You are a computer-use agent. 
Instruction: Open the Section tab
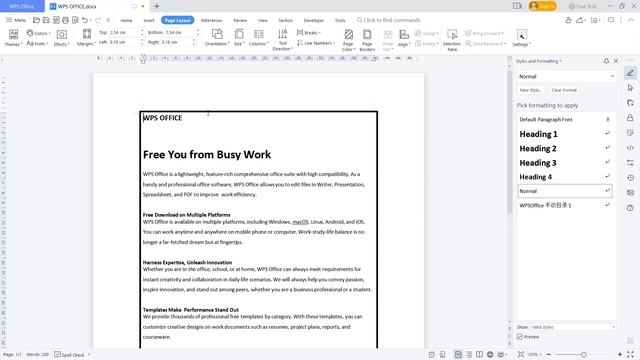285,20
